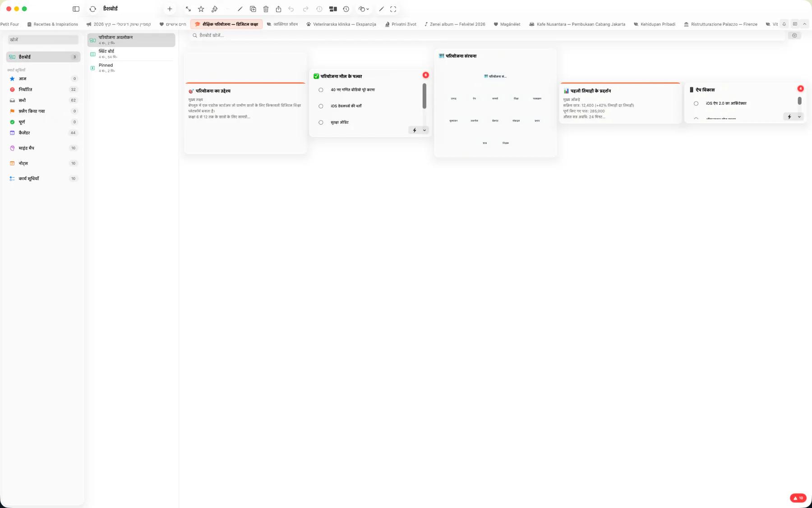812x508 pixels.
Task: Click the tab overview icon
Action: (795, 24)
